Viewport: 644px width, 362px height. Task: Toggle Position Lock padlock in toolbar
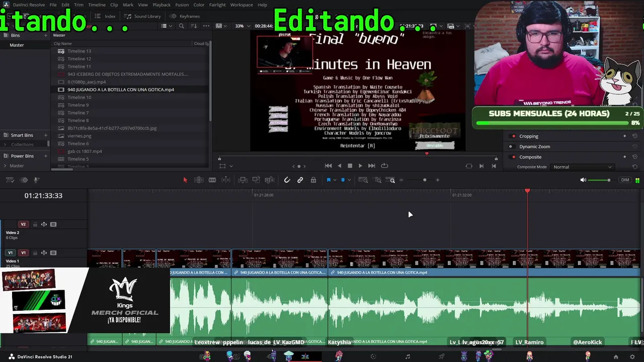click(313, 180)
